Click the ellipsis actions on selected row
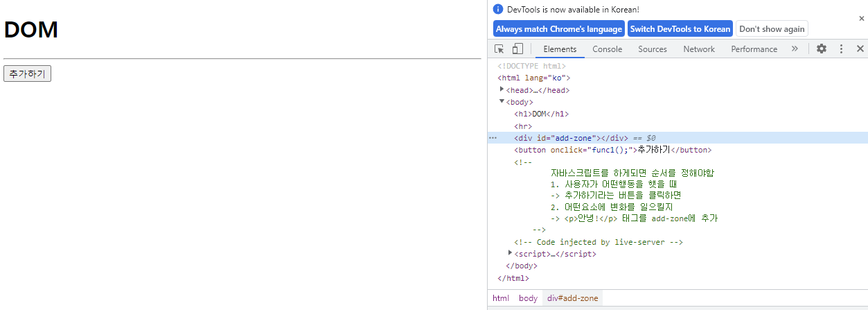Viewport: 868px width, 310px height. point(493,138)
